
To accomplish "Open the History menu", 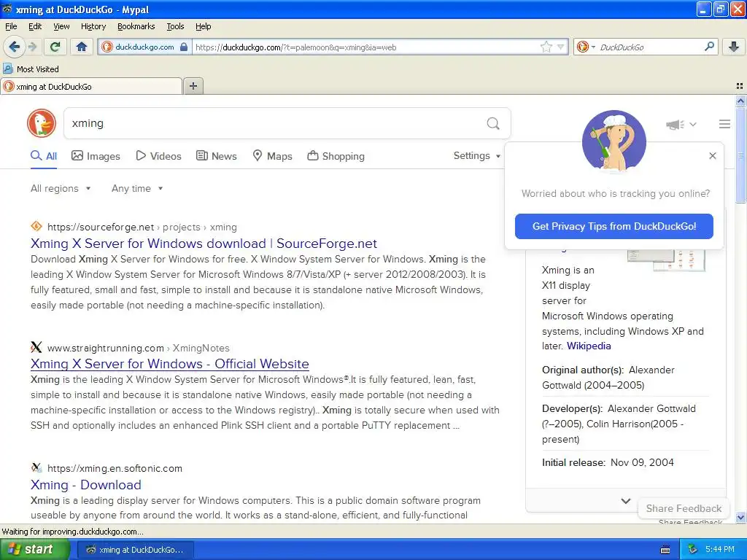I will (x=93, y=26).
